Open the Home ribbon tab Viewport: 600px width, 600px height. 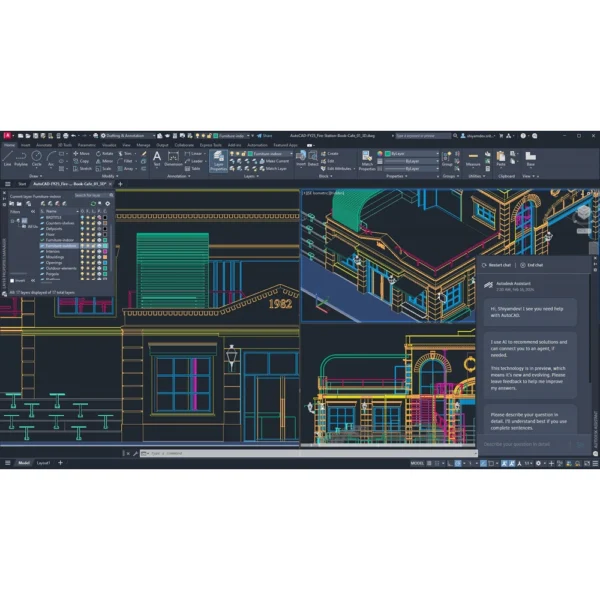click(x=10, y=145)
